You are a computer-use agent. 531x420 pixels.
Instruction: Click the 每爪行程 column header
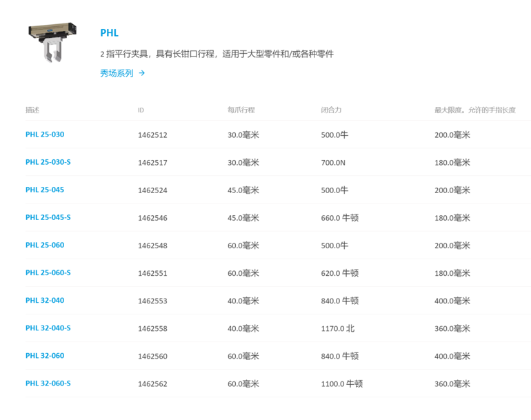[241, 110]
